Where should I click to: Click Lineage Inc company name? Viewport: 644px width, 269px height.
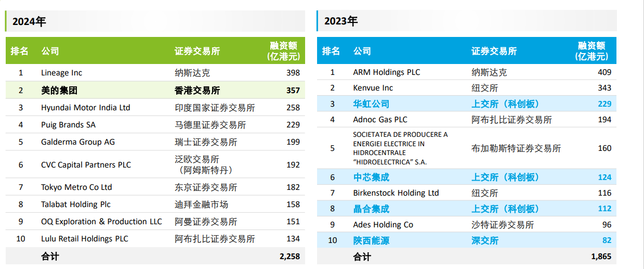(x=61, y=73)
